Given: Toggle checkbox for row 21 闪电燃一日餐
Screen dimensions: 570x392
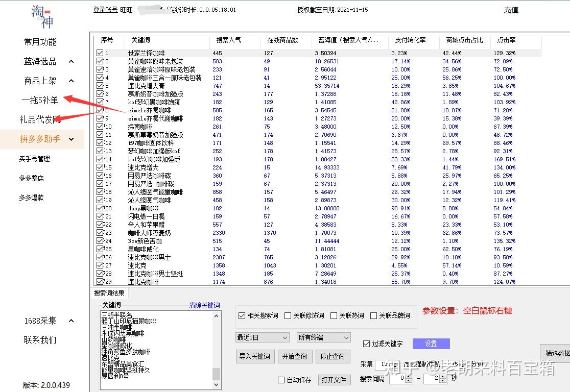Looking at the screenshot, I should pos(100,216).
